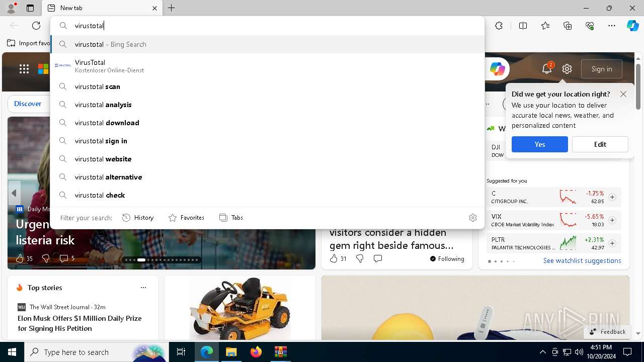Screen dimensions: 644x362
Task: Open Settings and more ellipsis menu
Action: pos(612,26)
